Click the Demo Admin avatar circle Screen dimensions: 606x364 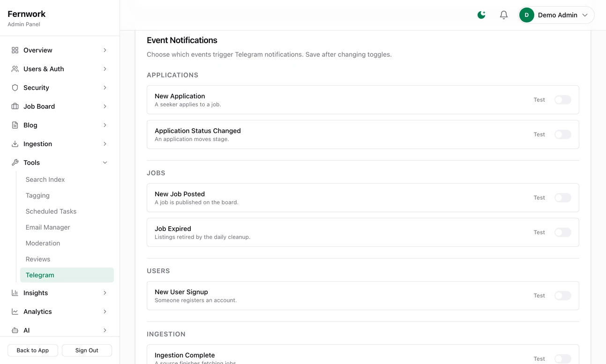click(x=527, y=15)
